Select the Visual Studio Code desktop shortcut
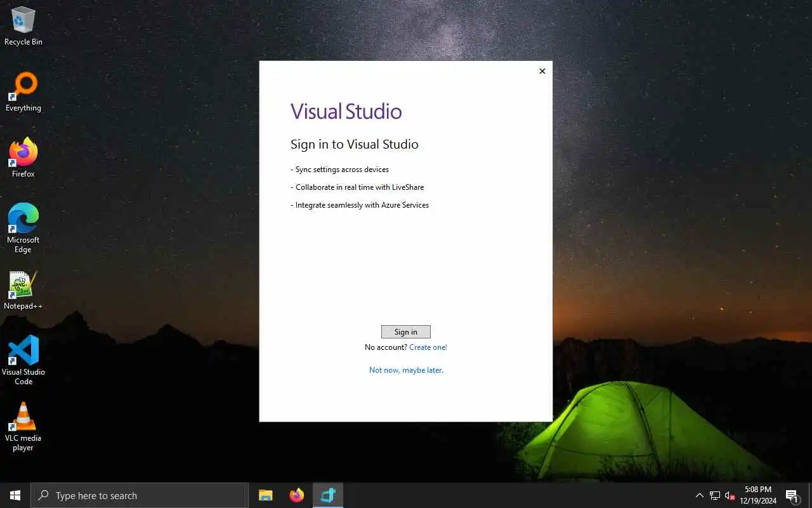The height and width of the screenshot is (508, 812). pyautogui.click(x=23, y=360)
